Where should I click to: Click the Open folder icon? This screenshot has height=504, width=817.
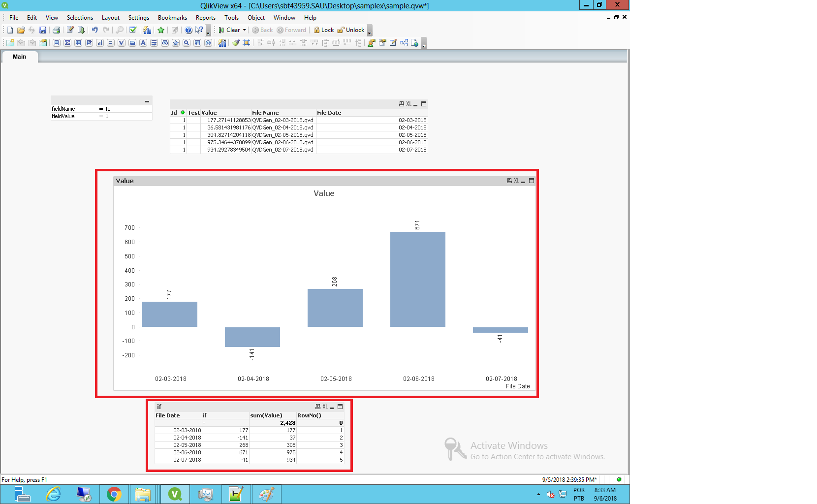21,30
